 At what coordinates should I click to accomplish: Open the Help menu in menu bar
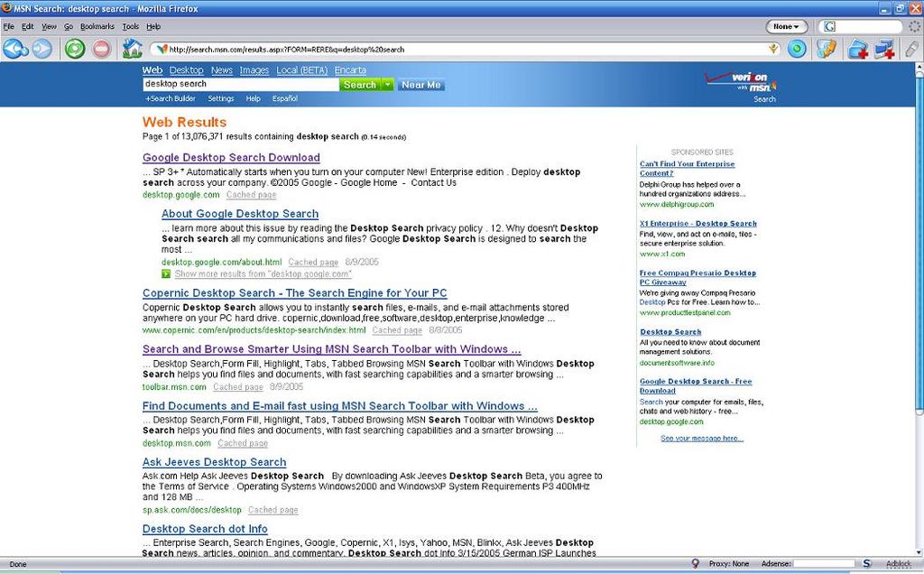pyautogui.click(x=153, y=26)
